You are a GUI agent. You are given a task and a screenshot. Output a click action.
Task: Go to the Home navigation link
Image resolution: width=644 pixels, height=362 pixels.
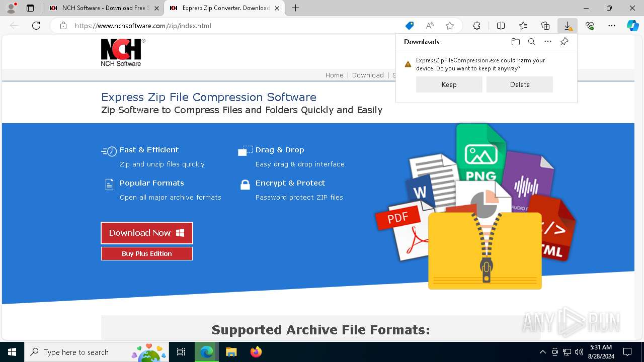point(334,75)
